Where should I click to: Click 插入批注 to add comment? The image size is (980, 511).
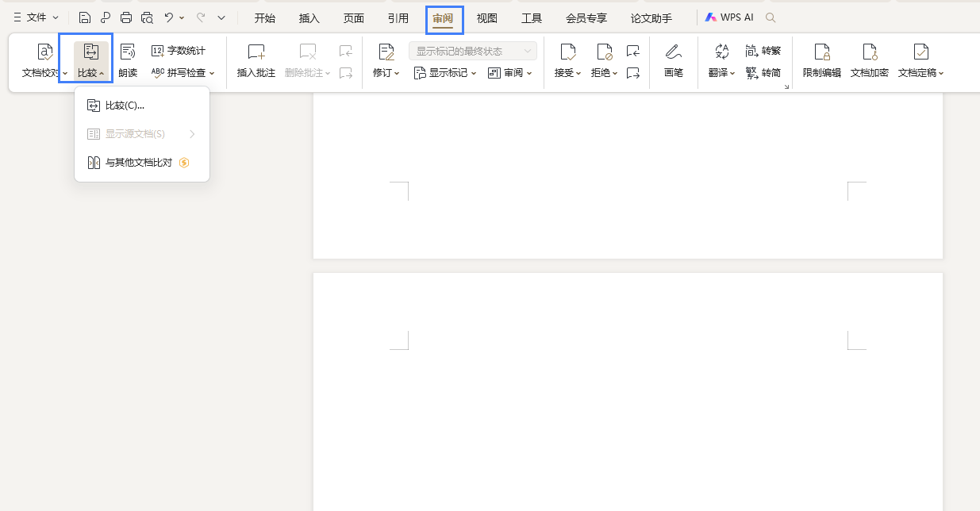point(256,61)
